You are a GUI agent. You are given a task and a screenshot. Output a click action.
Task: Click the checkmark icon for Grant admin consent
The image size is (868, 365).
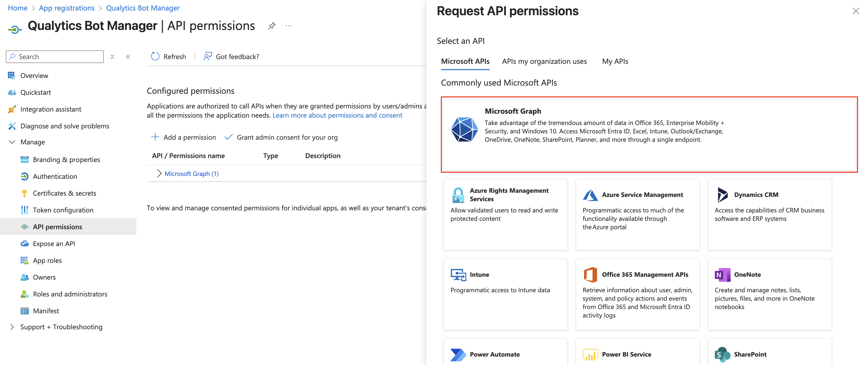228,137
